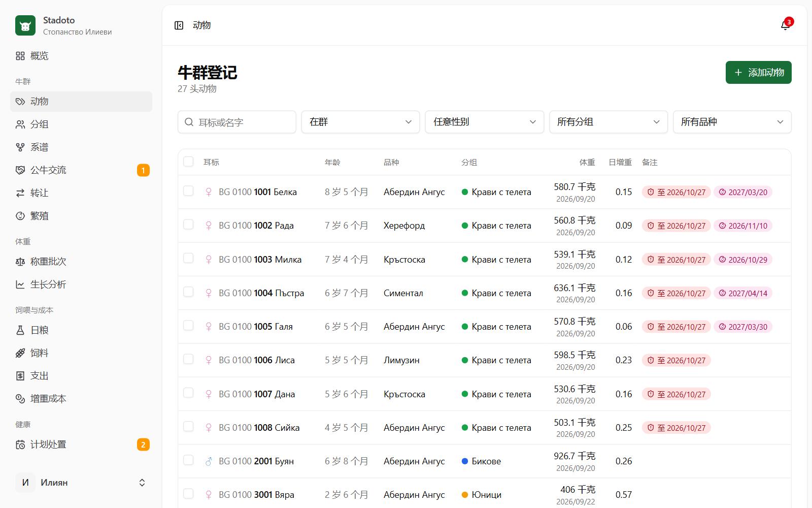Collapse the sidebar with the panel icon
The image size is (812, 508).
pyautogui.click(x=179, y=25)
